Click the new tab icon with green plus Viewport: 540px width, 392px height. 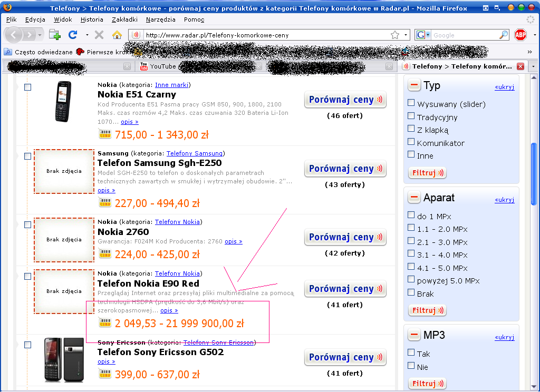click(55, 35)
